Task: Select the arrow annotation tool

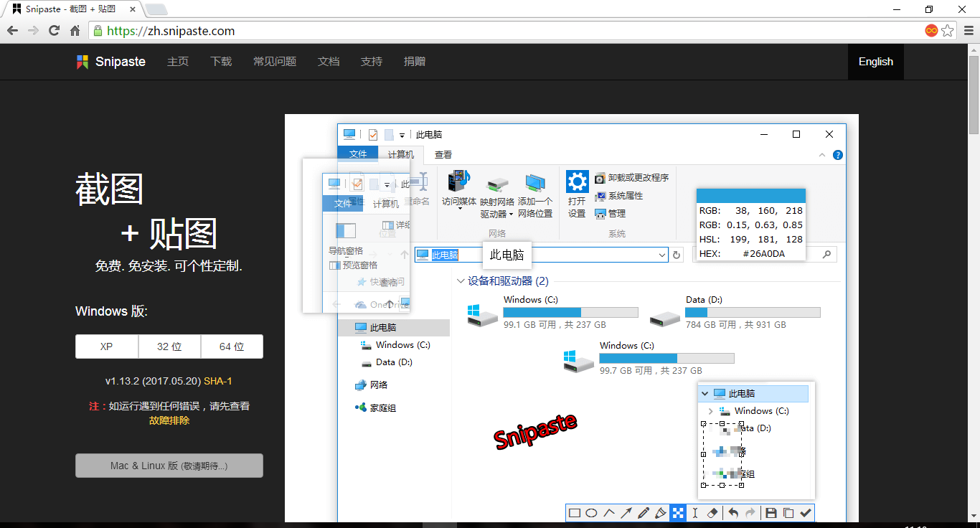Action: (x=626, y=513)
